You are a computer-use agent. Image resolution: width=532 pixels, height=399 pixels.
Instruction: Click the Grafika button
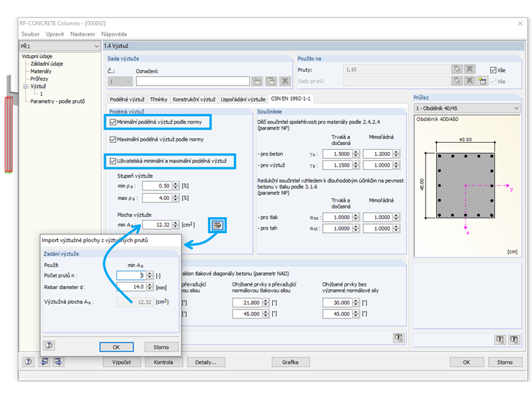pyautogui.click(x=290, y=362)
